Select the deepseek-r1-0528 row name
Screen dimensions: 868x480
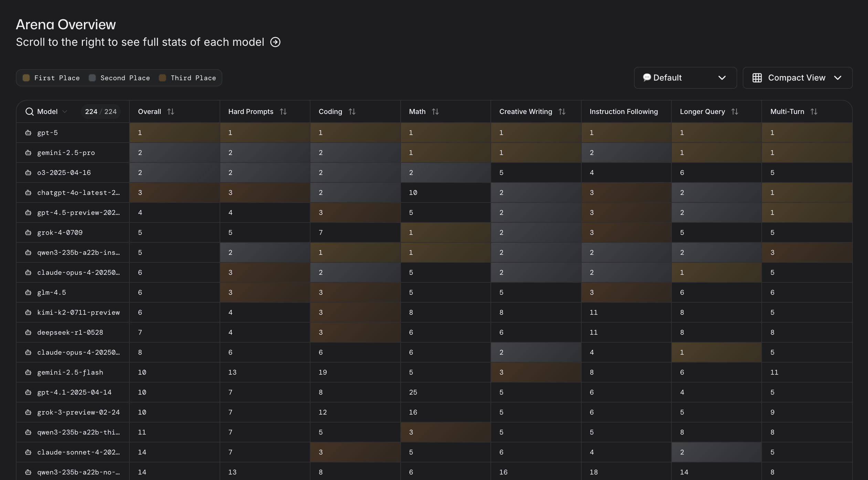(x=70, y=332)
